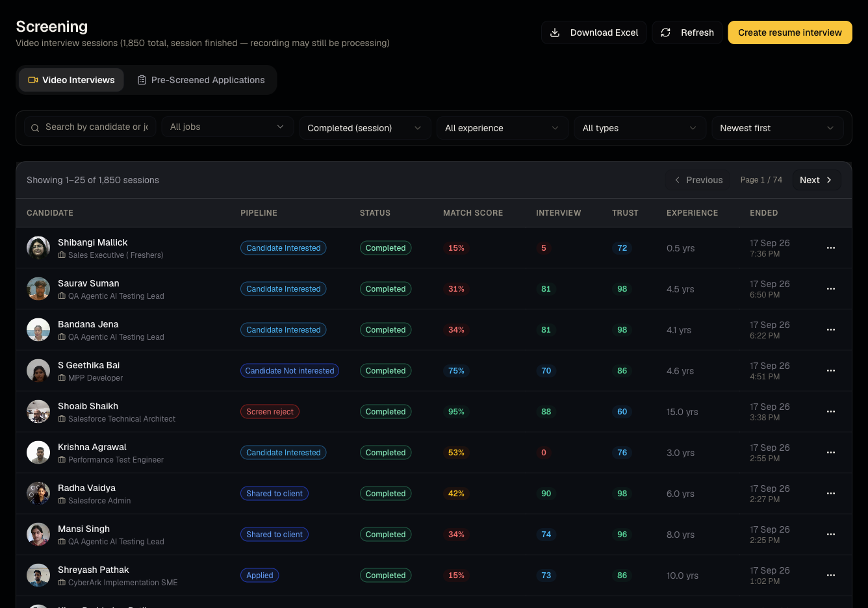Click the search magnifier icon
Screen dimensions: 868x608
tap(35, 128)
